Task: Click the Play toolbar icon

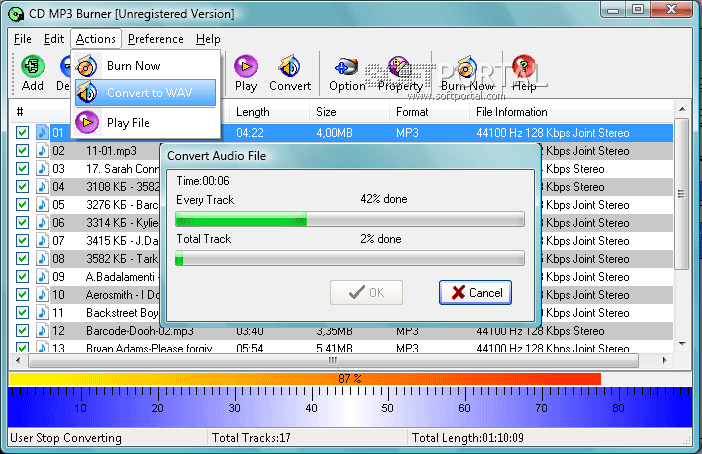Action: [246, 73]
